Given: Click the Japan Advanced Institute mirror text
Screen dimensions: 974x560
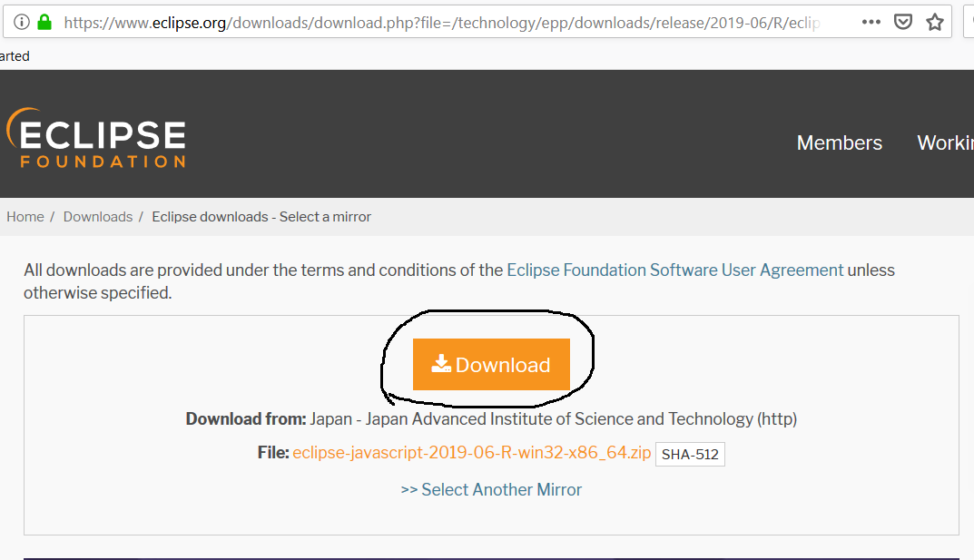Looking at the screenshot, I should tap(553, 419).
